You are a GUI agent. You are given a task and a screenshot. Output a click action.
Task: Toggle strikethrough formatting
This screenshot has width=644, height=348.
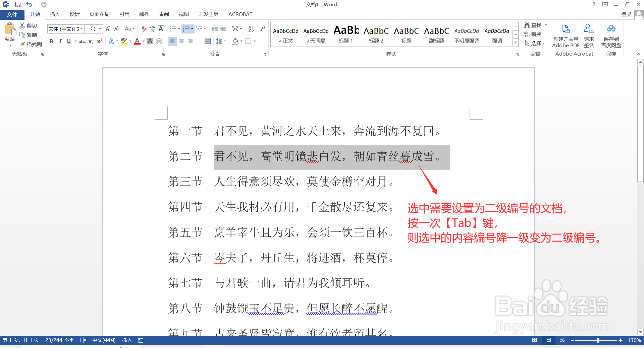pyautogui.click(x=82, y=42)
